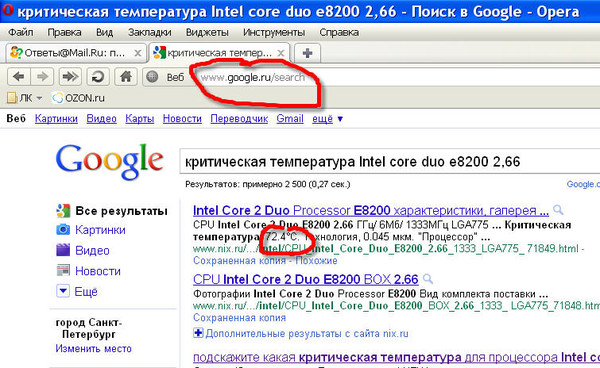Image resolution: width=600 pixels, height=368 pixels.
Task: Open the Справка menu
Action: (339, 33)
